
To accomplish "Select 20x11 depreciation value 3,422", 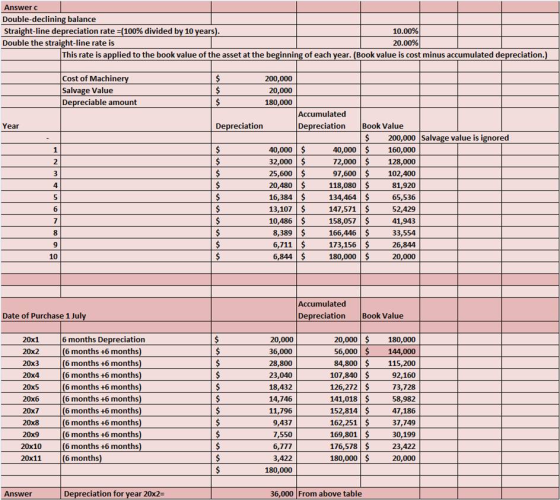I will [x=254, y=458].
